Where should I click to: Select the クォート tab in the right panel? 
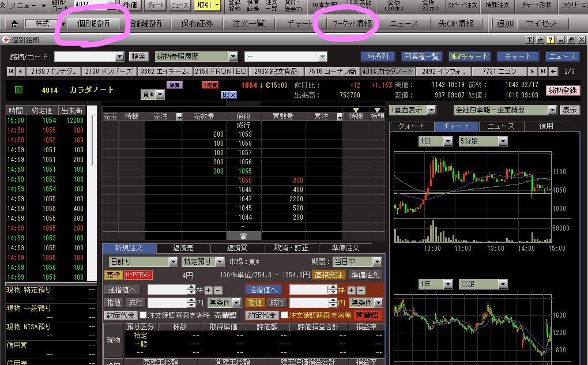[x=411, y=126]
